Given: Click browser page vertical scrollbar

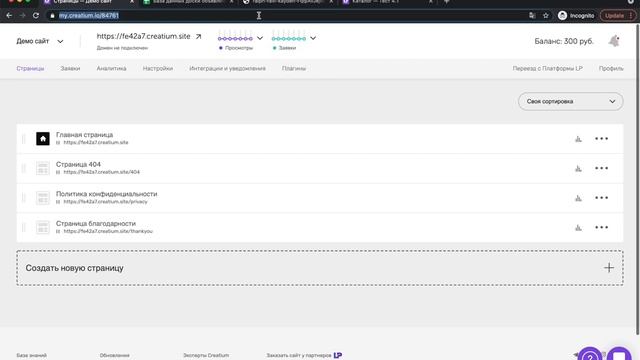Looking at the screenshot, I should [x=637, y=180].
